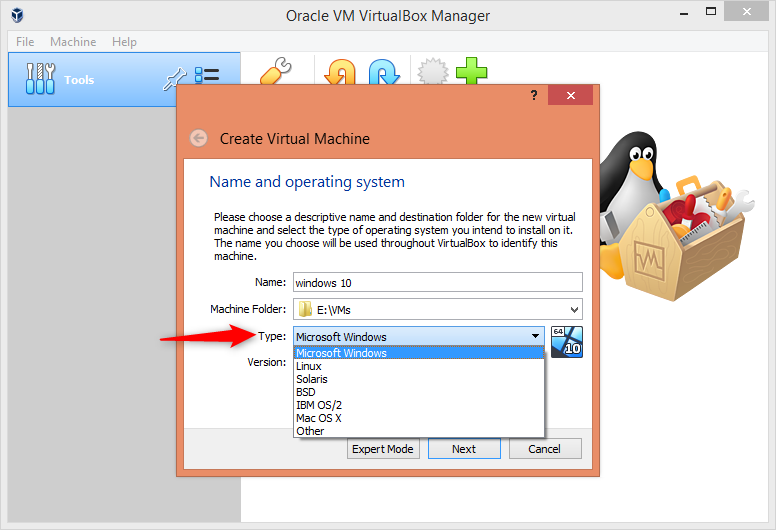This screenshot has width=776, height=530.
Task: Click the pin icon next to Tools
Action: (x=174, y=78)
